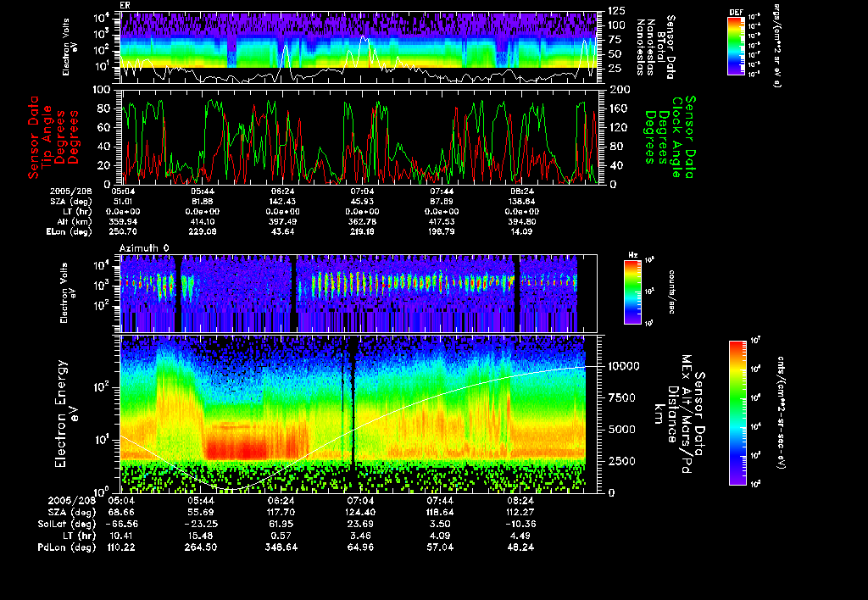The height and width of the screenshot is (600, 868).
Task: Click the ELon value 43.64
Action: pos(281,231)
